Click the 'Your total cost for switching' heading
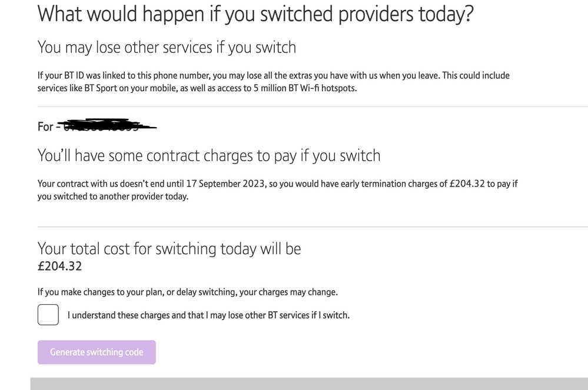The image size is (588, 390). [x=169, y=248]
